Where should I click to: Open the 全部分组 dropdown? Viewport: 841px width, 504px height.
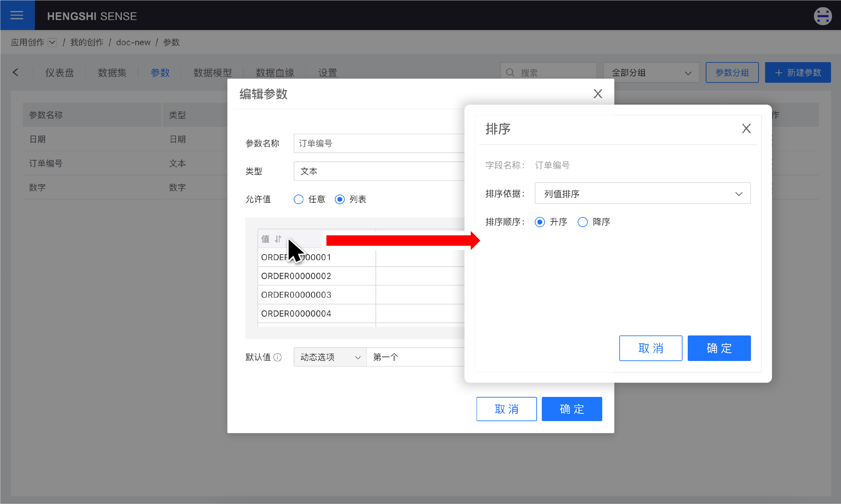(x=651, y=73)
